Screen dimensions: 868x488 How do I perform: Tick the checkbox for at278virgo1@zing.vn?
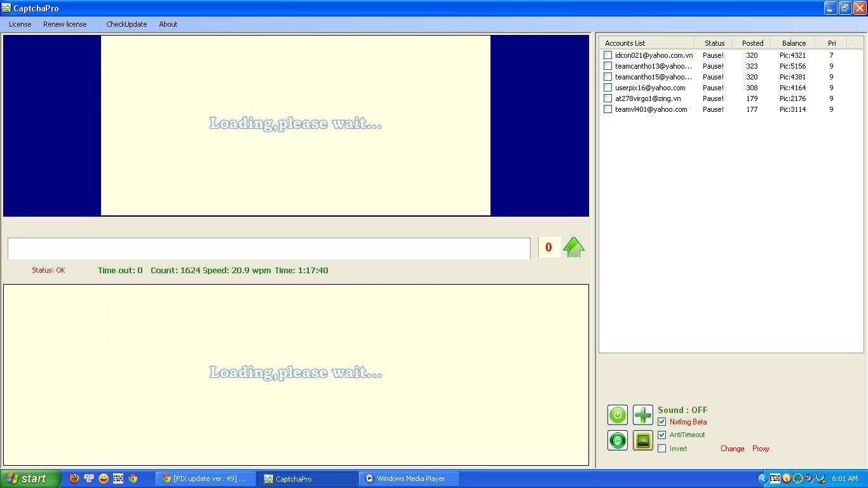pyautogui.click(x=607, y=98)
